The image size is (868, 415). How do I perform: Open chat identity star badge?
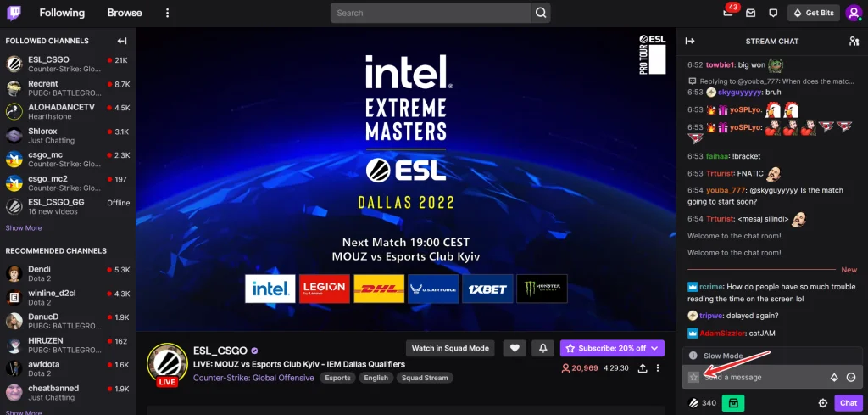(693, 378)
